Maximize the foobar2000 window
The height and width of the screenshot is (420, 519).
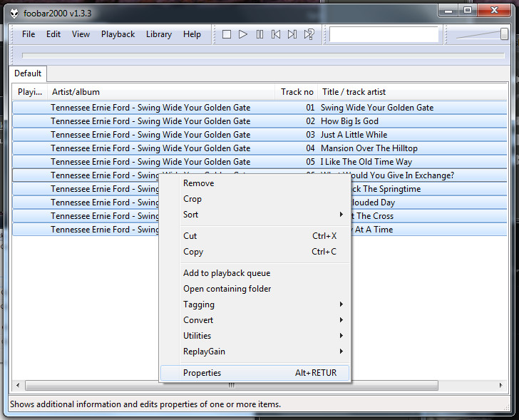pyautogui.click(x=468, y=10)
